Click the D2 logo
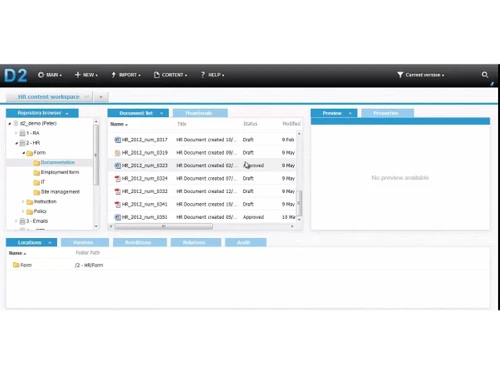Viewport: 500px width, 375px height. 16,75
